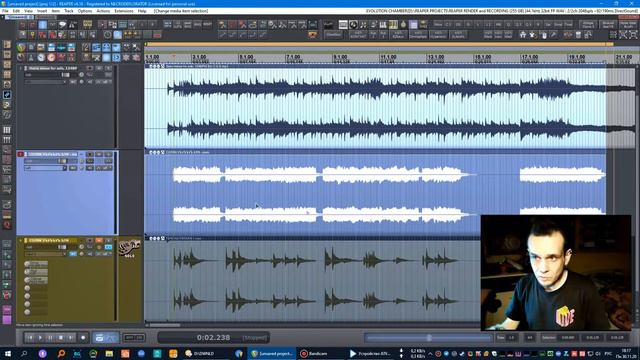Click the yellow grid icon in top toolbar
Viewport: 640px width, 360px height.
coord(87,25)
